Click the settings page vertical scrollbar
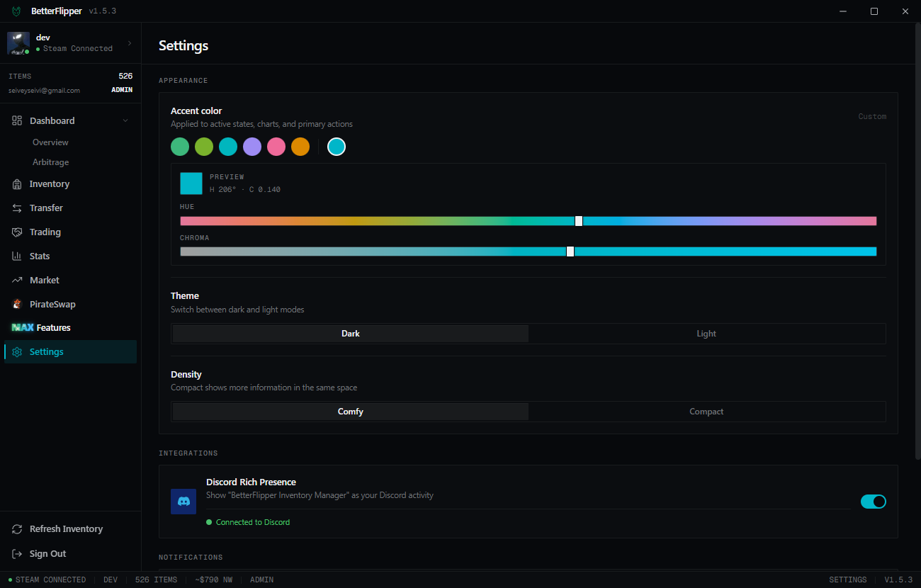This screenshot has height=588, width=921. click(917, 241)
